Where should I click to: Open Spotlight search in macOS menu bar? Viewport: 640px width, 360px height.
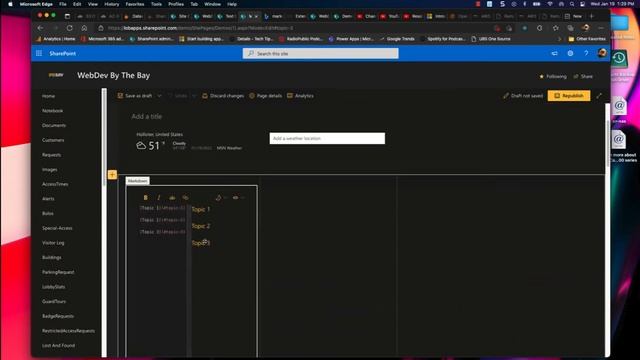[572, 4]
